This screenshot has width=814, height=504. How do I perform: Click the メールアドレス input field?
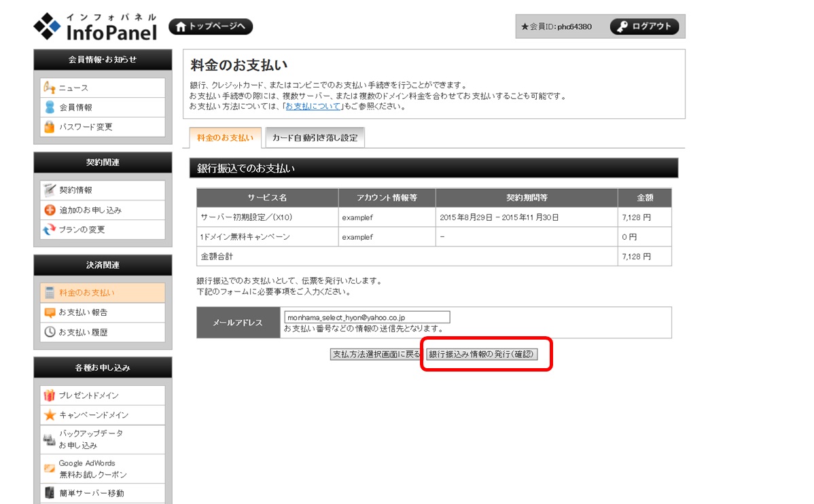point(367,317)
